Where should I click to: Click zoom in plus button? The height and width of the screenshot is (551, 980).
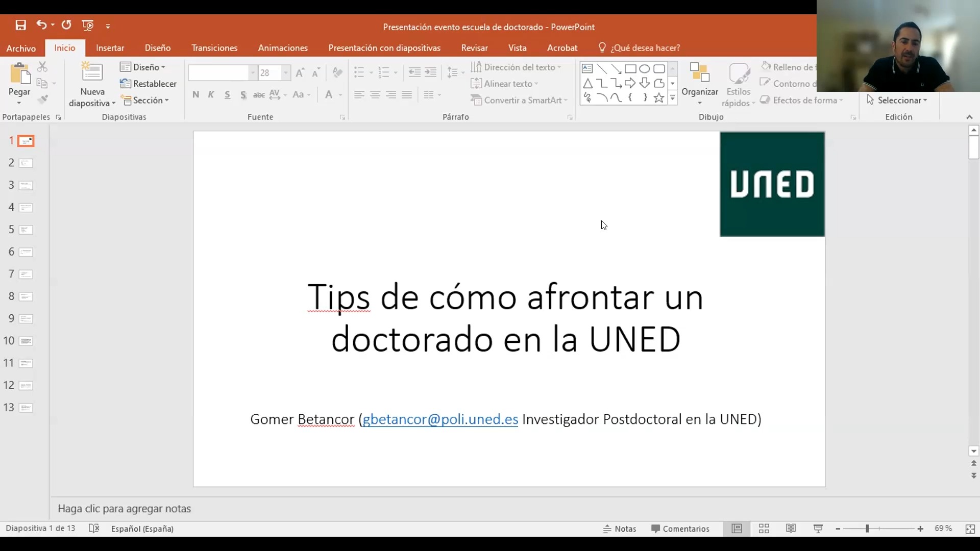pos(920,529)
